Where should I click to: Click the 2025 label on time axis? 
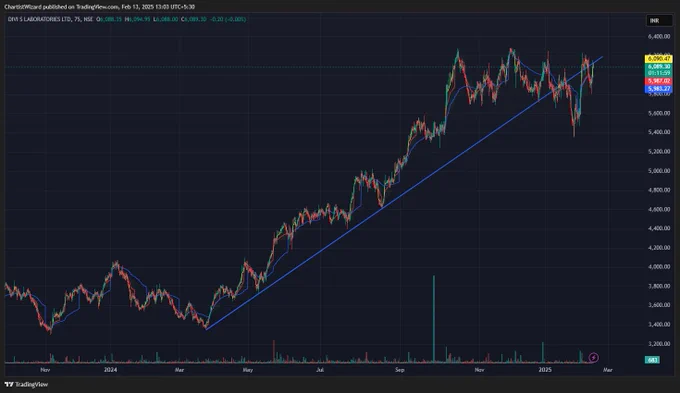tap(545, 370)
